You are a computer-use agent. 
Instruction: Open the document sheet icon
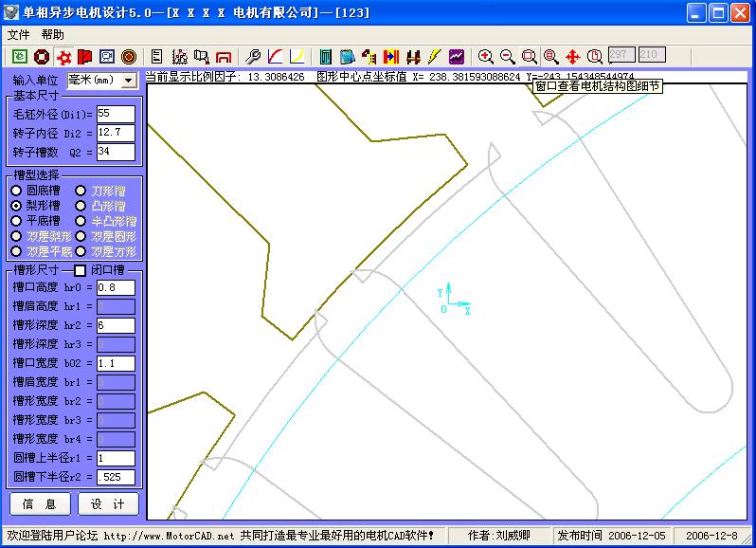156,57
